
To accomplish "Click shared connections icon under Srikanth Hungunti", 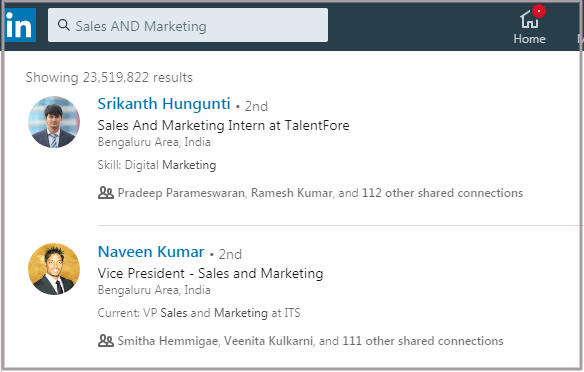I will pyautogui.click(x=106, y=193).
